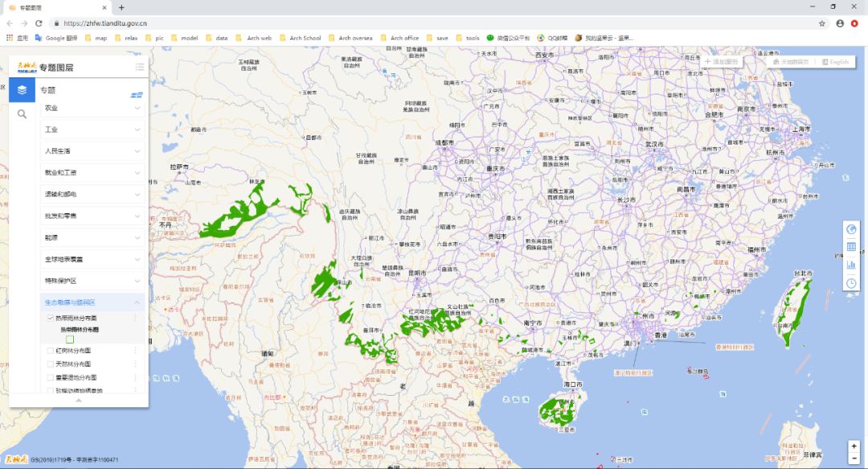
Task: Click the clock icon in the right map toolbar
Action: tap(851, 283)
